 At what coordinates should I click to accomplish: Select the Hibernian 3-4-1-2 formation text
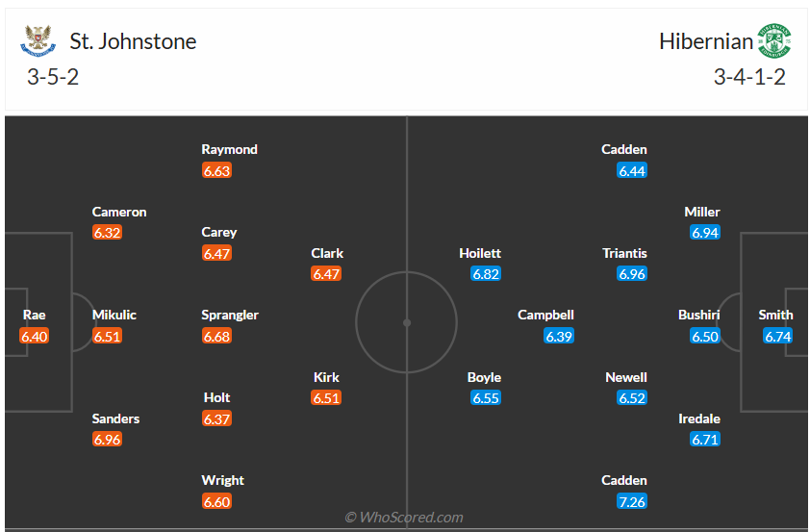click(x=749, y=77)
